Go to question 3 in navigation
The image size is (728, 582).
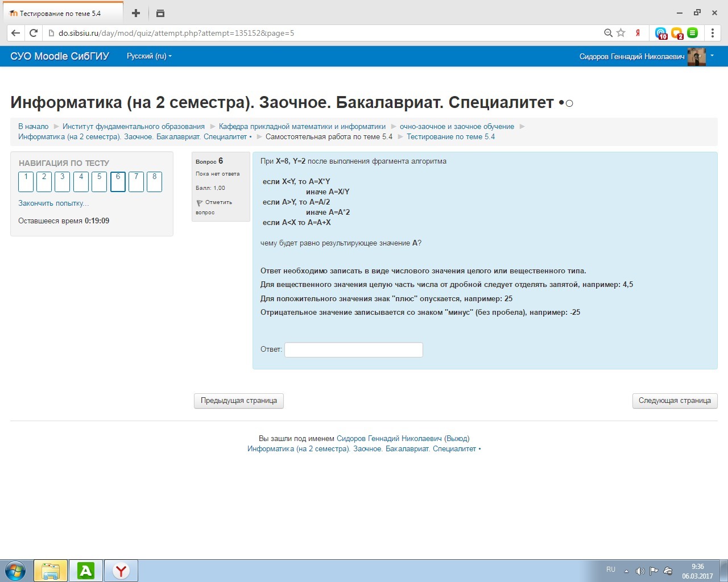(63, 181)
